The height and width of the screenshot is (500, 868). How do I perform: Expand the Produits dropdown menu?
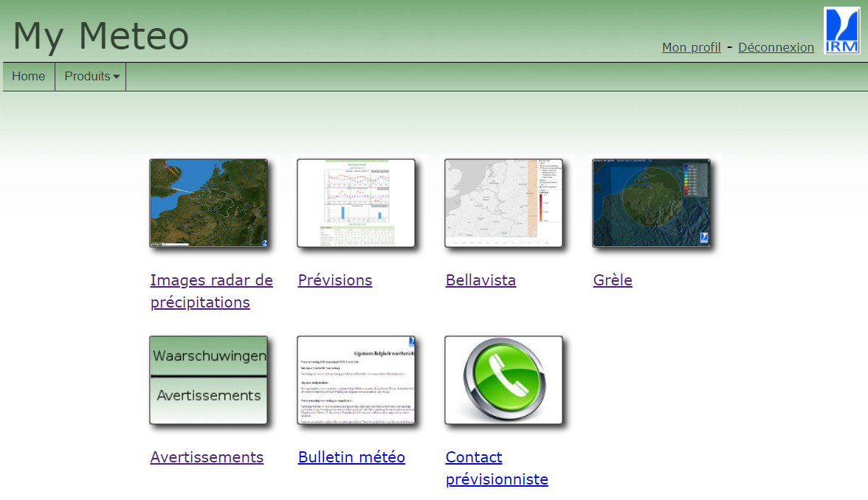92,77
